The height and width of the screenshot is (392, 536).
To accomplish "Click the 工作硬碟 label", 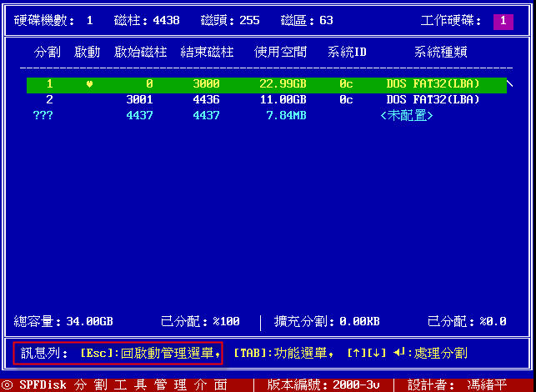I will pos(451,21).
